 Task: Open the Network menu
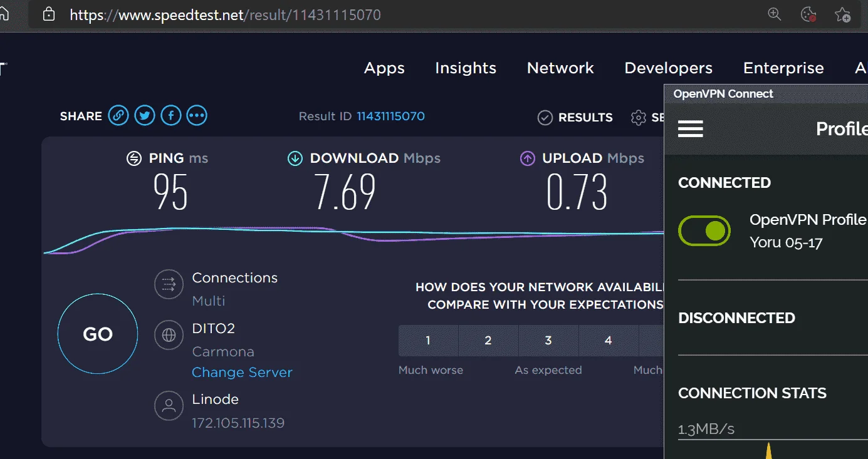click(x=560, y=68)
